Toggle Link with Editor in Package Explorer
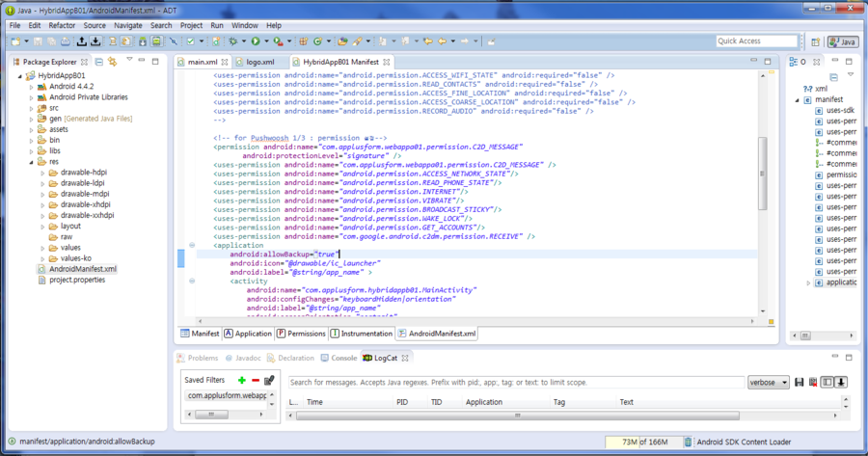Viewport: 868px width, 456px height. [113, 62]
